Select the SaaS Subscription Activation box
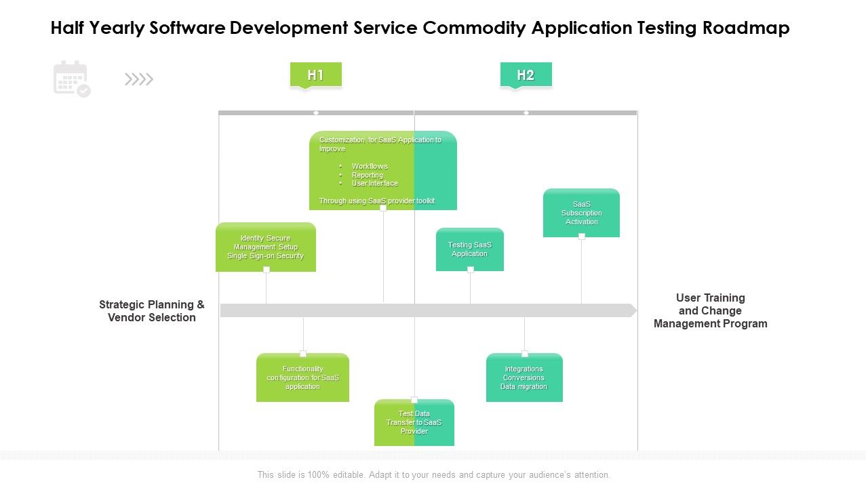The width and height of the screenshot is (868, 488). (582, 213)
